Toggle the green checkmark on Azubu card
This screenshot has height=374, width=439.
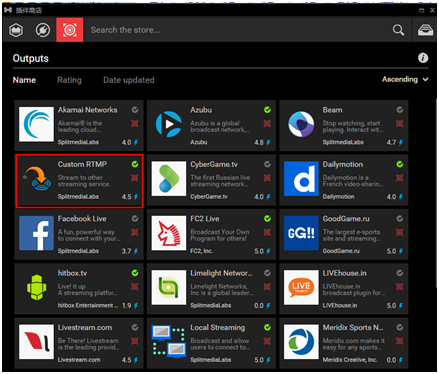click(x=267, y=110)
